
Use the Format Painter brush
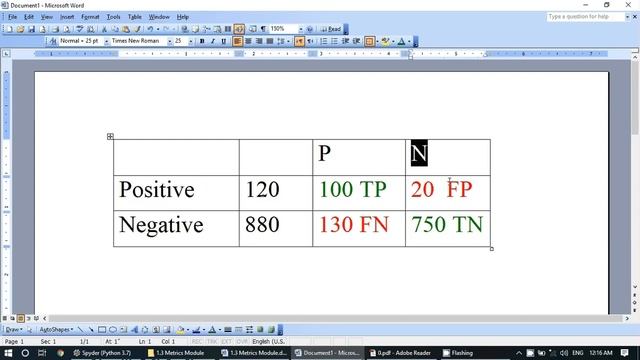coord(137,29)
